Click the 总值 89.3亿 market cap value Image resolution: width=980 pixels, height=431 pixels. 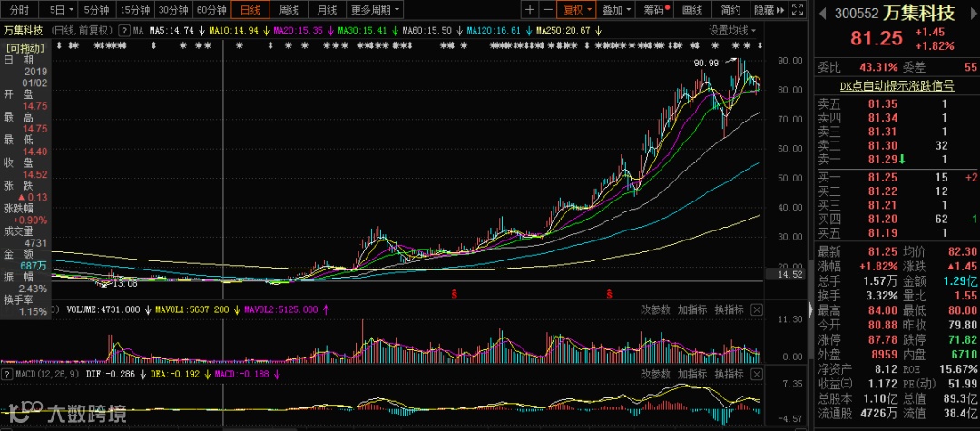pos(961,399)
